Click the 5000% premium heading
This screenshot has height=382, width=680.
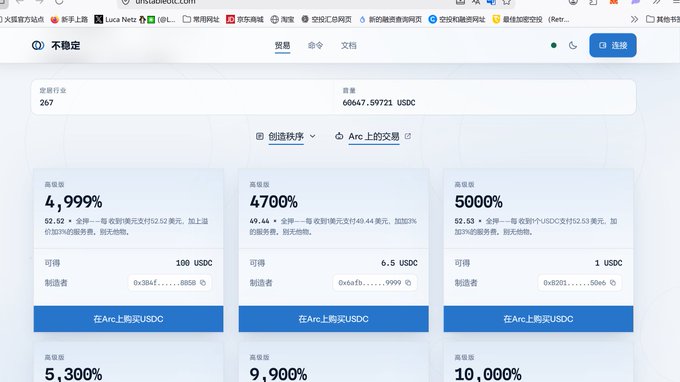(x=478, y=202)
